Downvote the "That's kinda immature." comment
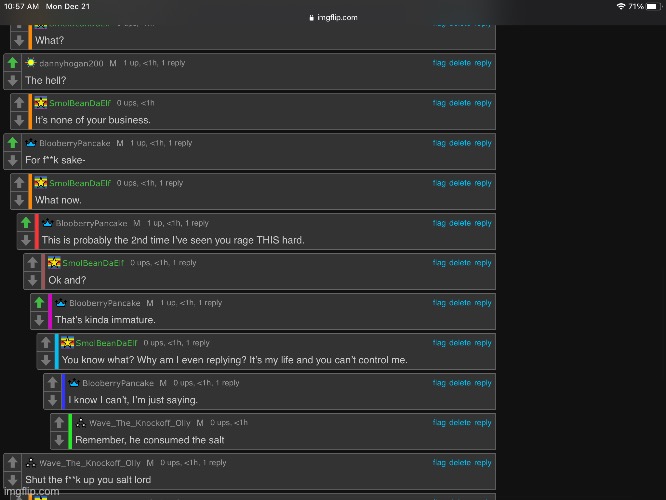This screenshot has width=666, height=500. click(38, 320)
